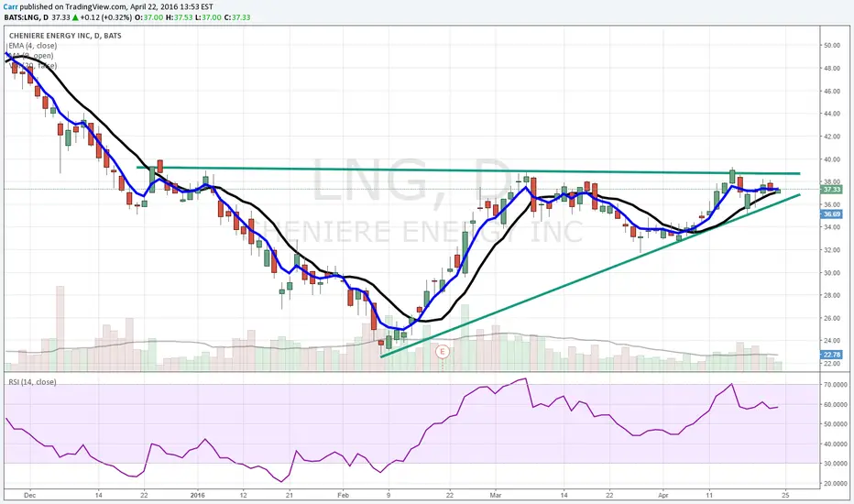Click the Feb date label on time axis
Viewport: 854px width, 504px height.
tap(343, 495)
